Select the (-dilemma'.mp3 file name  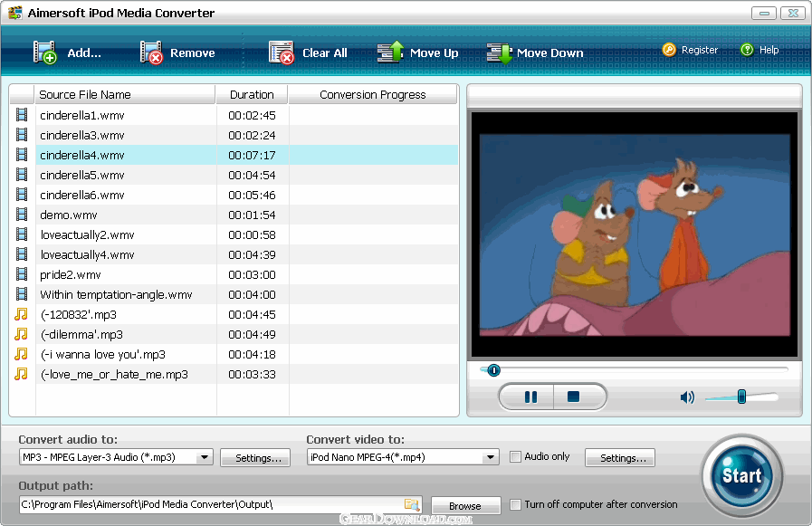coord(81,334)
